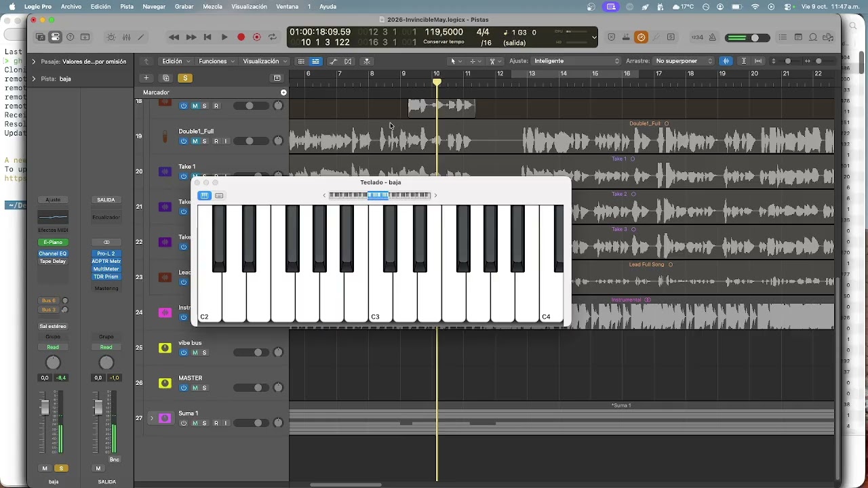Image resolution: width=868 pixels, height=488 pixels.
Task: Open the Navegar menu
Action: point(154,6)
